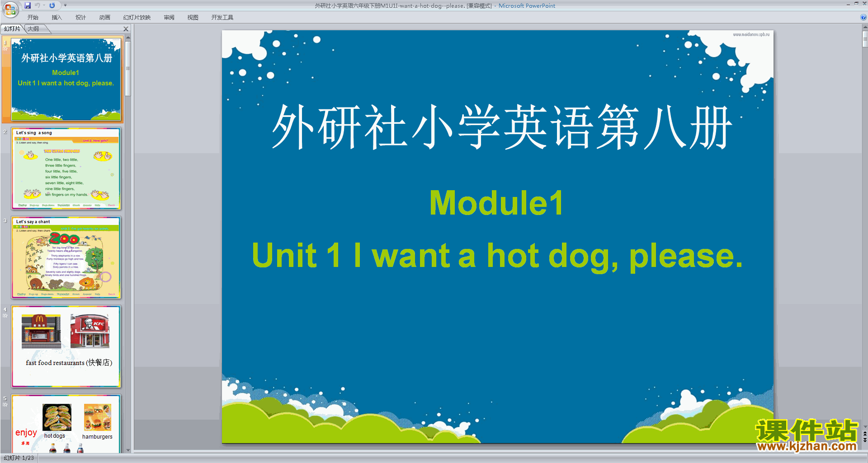This screenshot has height=463, width=868.
Task: Click the animation star icon beside slide 5
Action: (5, 405)
